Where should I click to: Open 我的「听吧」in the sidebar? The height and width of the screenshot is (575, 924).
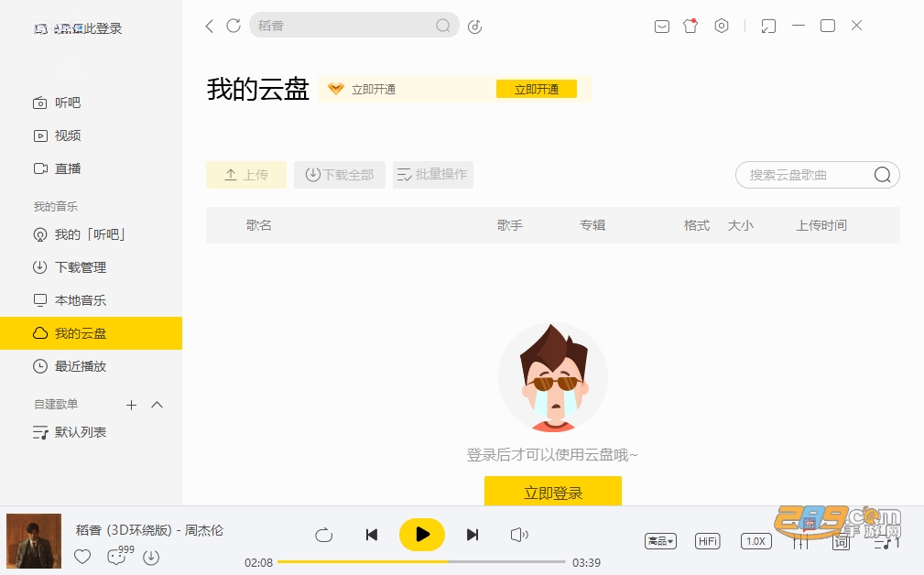coord(79,235)
